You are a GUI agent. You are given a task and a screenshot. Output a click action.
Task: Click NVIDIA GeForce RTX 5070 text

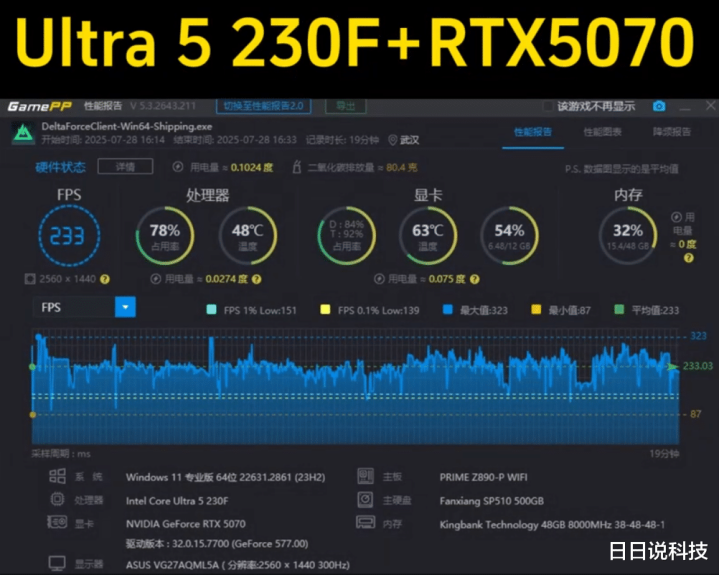pyautogui.click(x=186, y=524)
